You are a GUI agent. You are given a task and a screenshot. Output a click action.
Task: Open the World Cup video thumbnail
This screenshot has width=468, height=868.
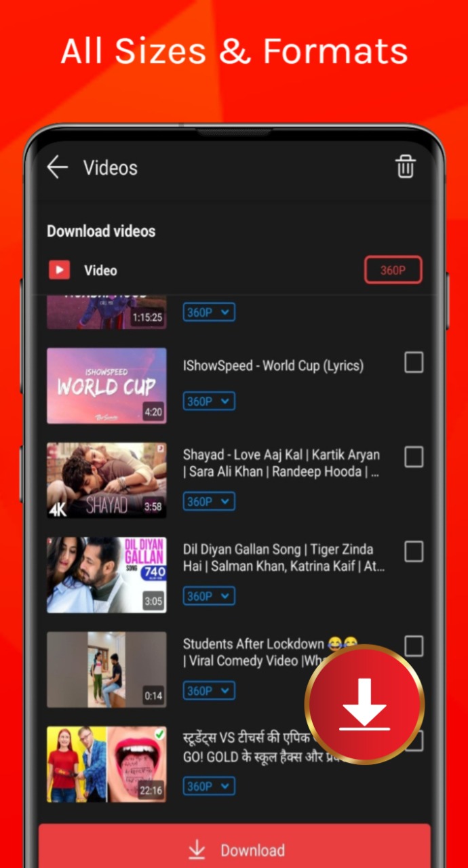(x=106, y=386)
